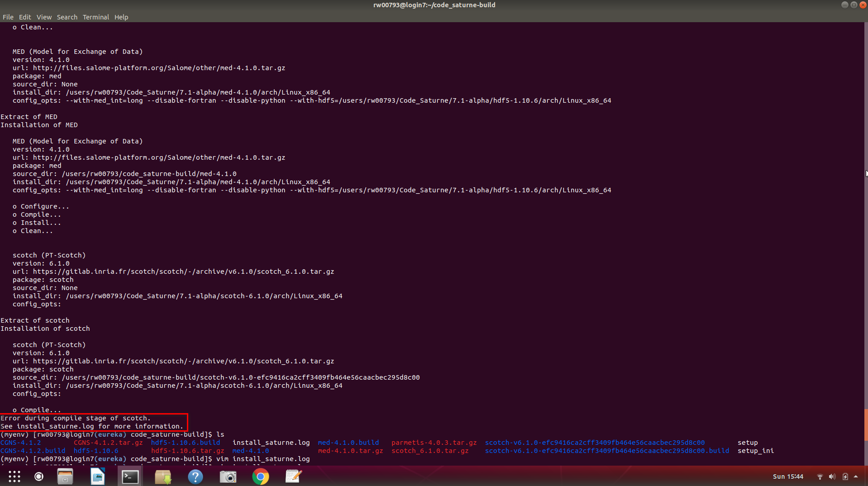
Task: Open the Help question mark icon
Action: (x=196, y=476)
